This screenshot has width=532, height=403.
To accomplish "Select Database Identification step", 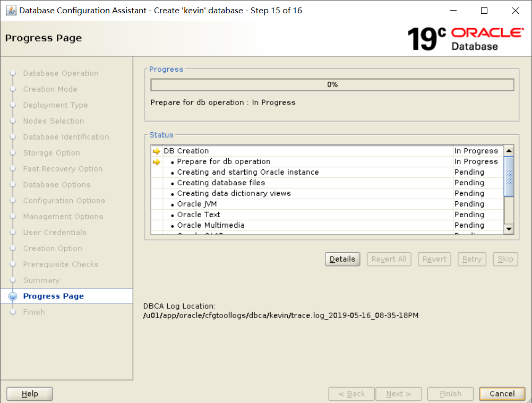I will click(66, 137).
